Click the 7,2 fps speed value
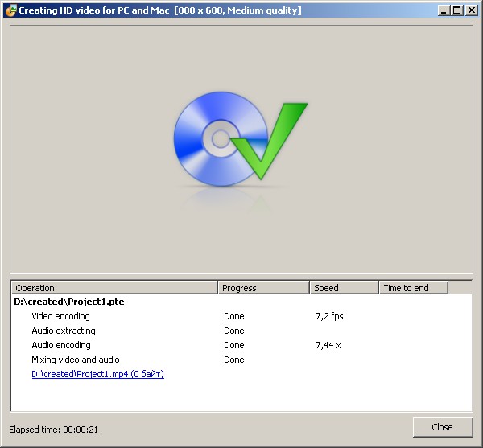Screen dimensions: 483x448 329,316
